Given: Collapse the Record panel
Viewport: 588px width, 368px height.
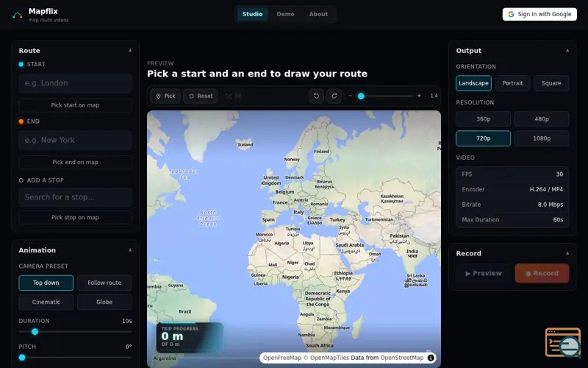Looking at the screenshot, I should click(567, 253).
